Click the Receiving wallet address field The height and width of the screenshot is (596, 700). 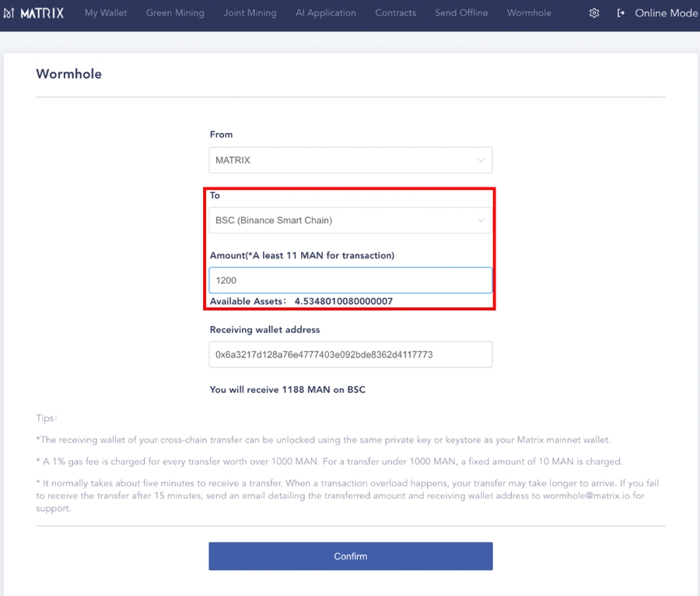350,355
